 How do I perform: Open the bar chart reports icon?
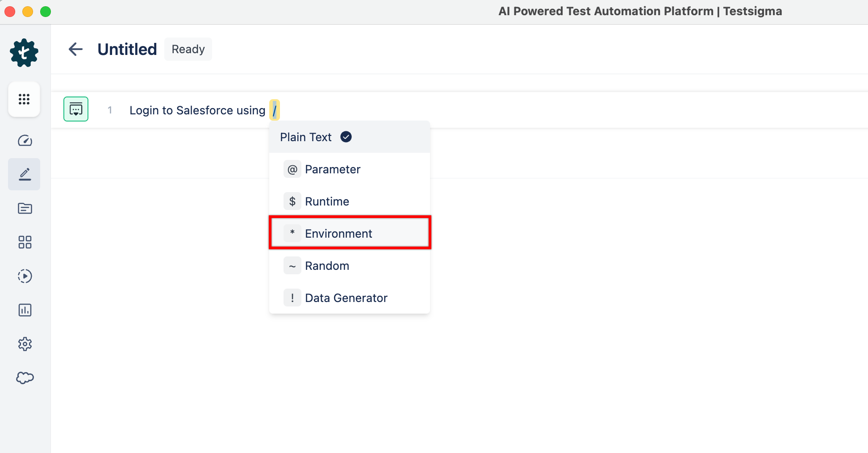25,310
